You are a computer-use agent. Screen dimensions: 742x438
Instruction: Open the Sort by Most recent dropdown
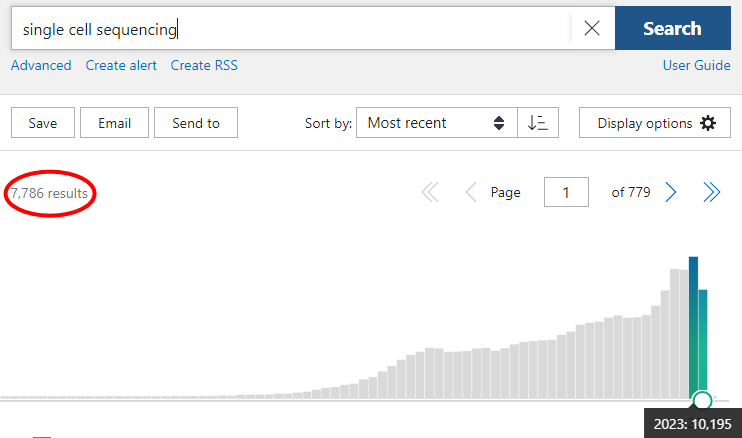pos(436,123)
